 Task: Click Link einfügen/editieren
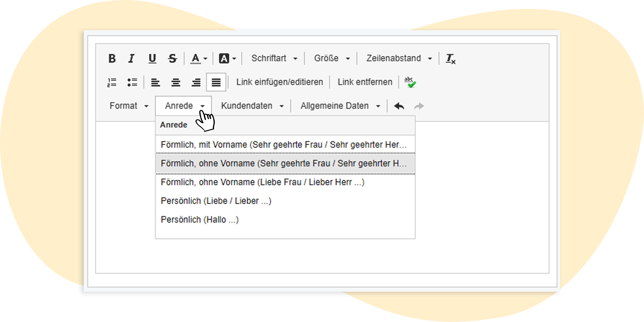279,81
